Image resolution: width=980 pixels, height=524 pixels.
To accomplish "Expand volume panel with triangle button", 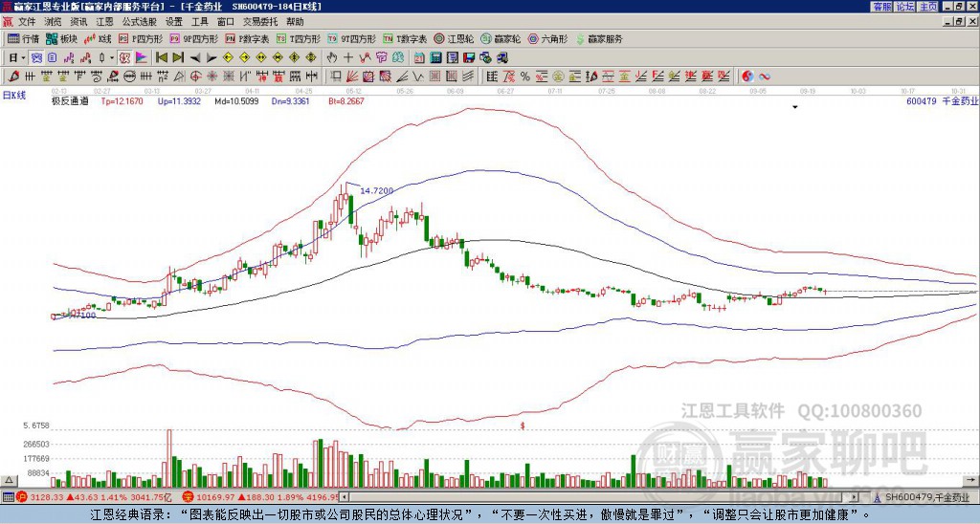I will 9,480.
